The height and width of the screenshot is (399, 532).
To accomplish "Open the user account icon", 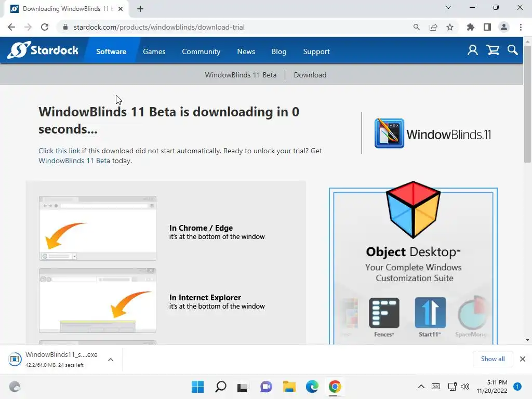I will (473, 50).
